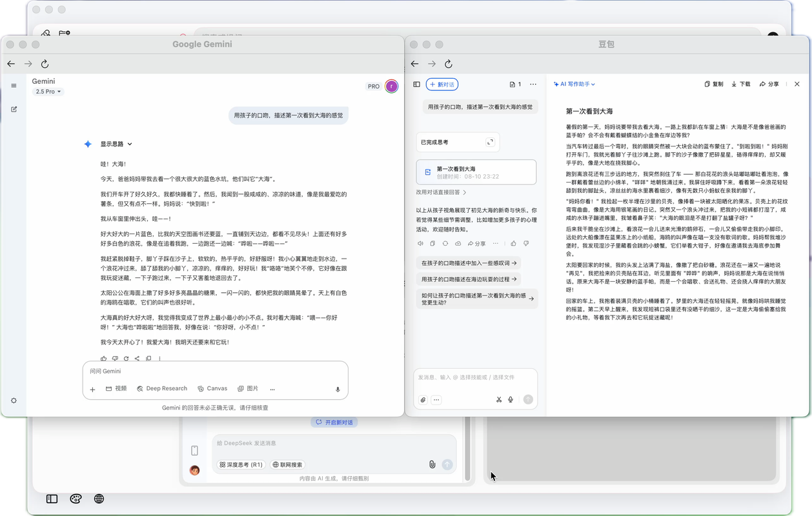
Task: Click the PRO badge in Gemini
Action: click(374, 86)
